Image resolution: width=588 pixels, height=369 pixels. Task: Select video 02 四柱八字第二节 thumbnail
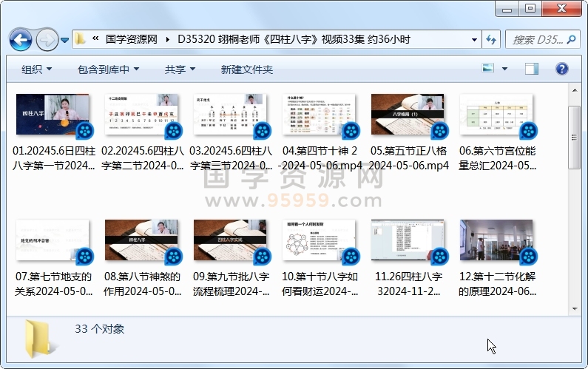(141, 115)
